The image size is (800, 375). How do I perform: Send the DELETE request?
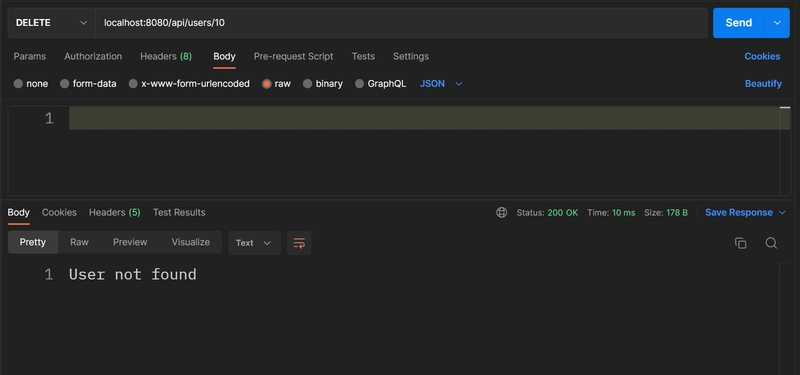tap(739, 23)
